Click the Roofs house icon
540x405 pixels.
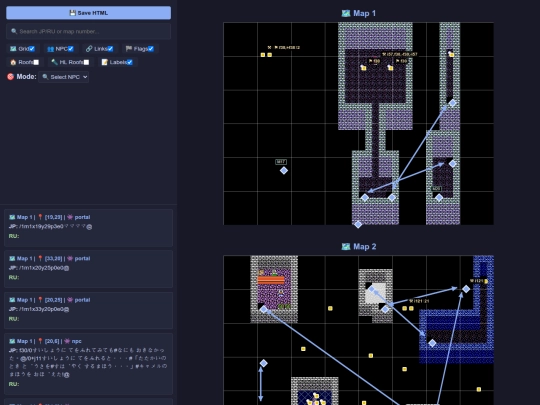(13, 62)
